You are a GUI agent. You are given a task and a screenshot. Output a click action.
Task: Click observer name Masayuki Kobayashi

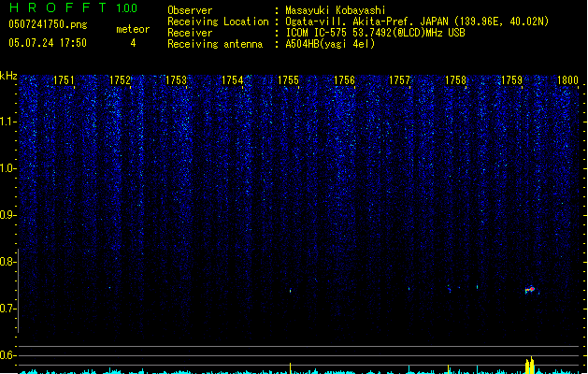click(x=336, y=10)
